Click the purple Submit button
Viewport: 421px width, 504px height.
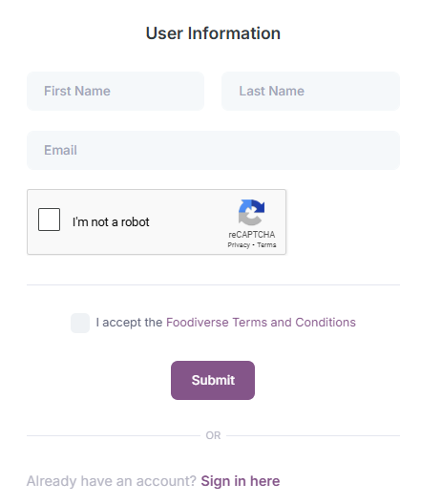(x=213, y=380)
